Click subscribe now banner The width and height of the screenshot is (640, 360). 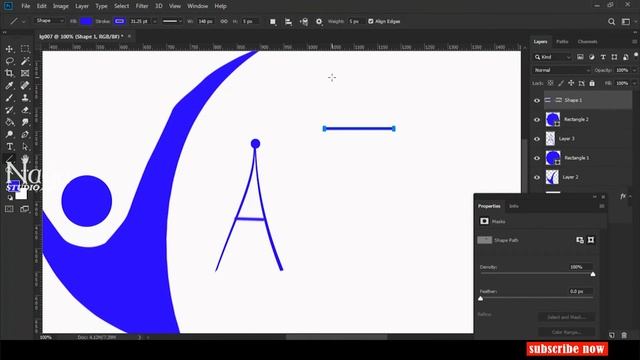567,349
